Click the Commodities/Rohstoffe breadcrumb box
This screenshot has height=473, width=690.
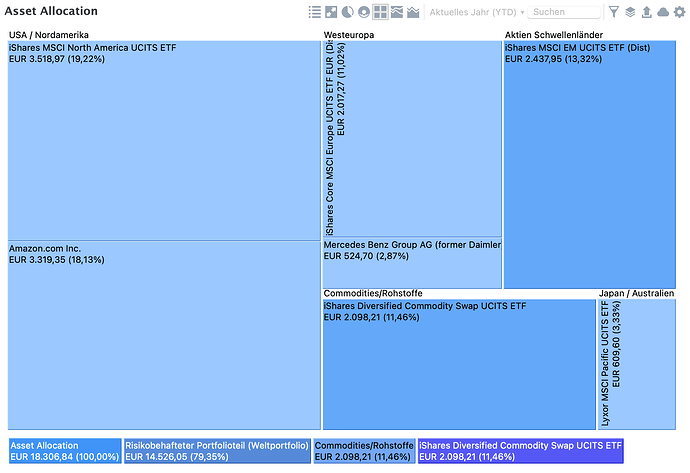pos(364,451)
